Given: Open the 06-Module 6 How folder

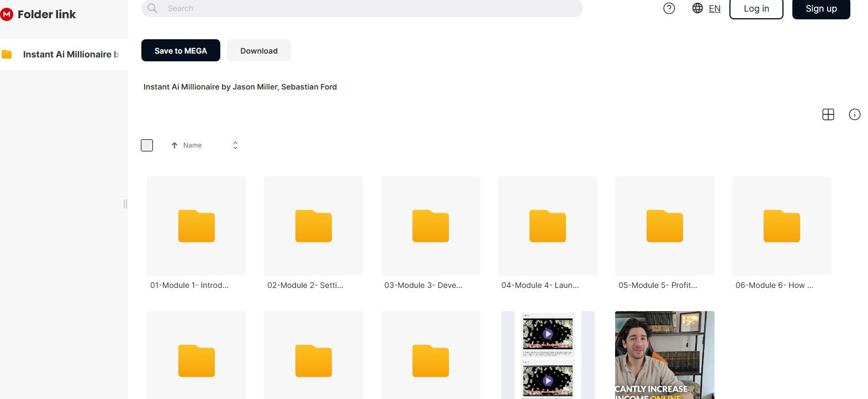Looking at the screenshot, I should point(781,226).
